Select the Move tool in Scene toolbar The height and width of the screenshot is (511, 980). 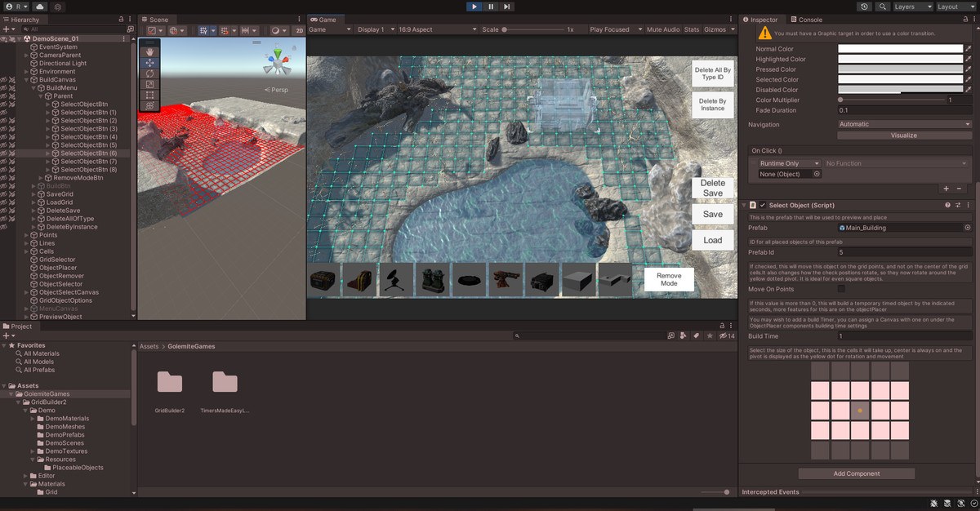[x=150, y=62]
